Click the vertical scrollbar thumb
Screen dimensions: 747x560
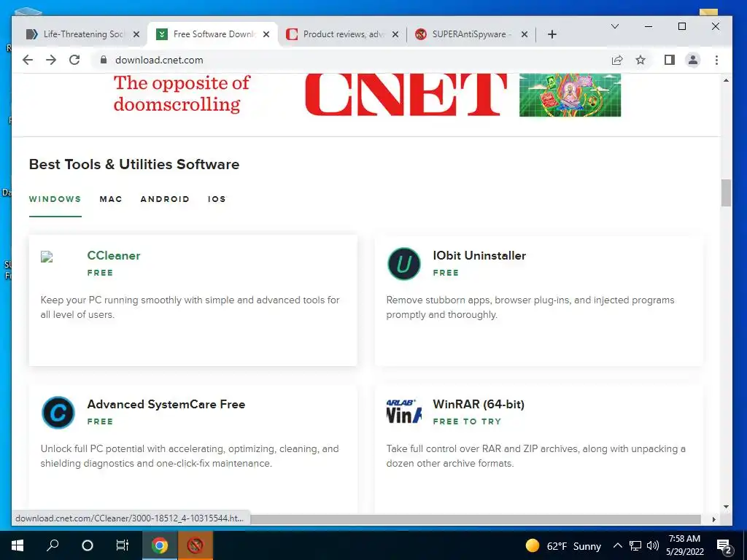pos(726,192)
